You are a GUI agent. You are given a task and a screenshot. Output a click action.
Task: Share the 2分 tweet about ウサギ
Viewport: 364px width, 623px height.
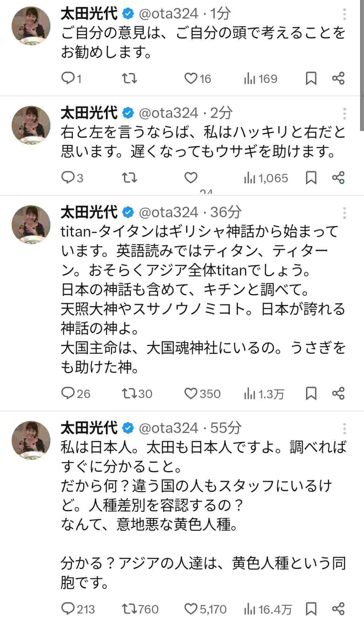[x=338, y=178]
